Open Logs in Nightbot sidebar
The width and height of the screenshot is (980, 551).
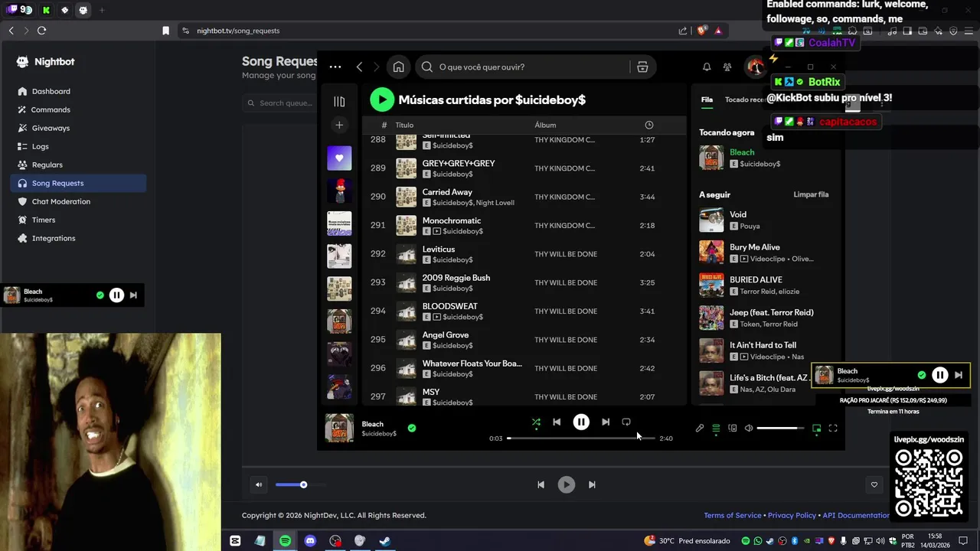(78, 146)
